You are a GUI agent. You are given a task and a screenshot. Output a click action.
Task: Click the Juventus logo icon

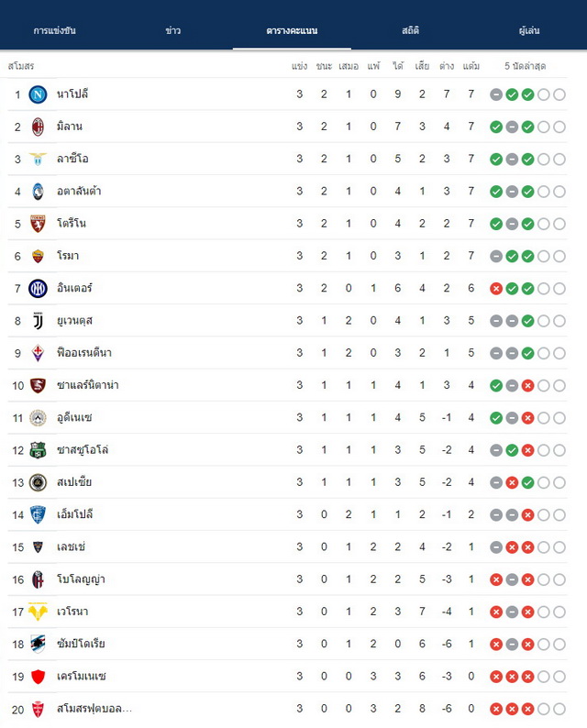tap(39, 321)
